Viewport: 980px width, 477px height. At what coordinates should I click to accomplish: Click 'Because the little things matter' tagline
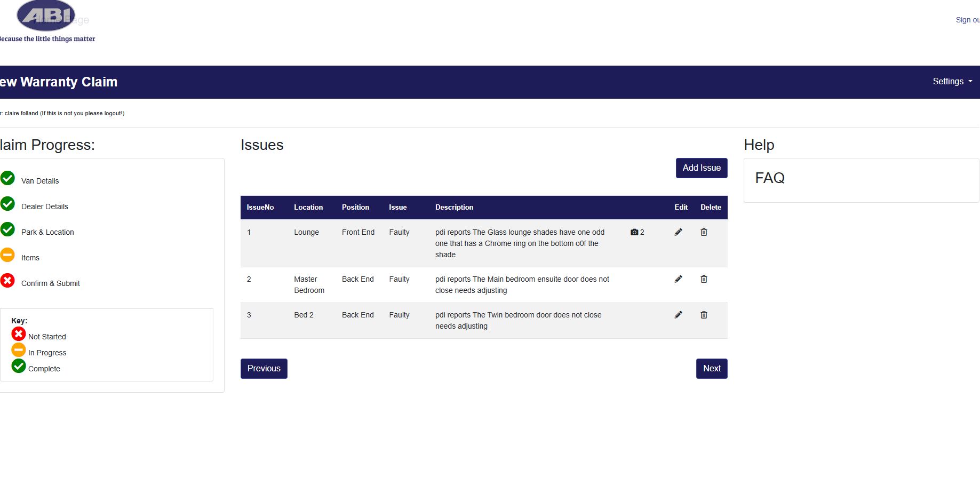point(47,39)
